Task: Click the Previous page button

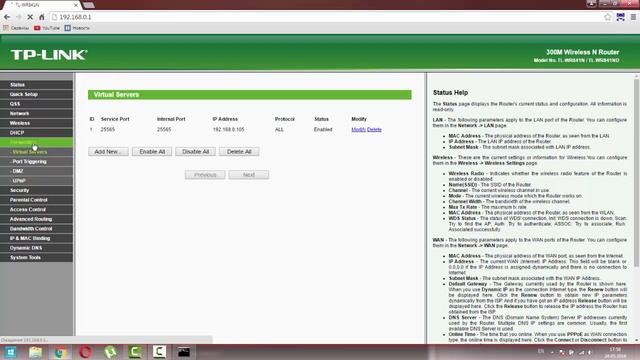Action: [x=205, y=175]
